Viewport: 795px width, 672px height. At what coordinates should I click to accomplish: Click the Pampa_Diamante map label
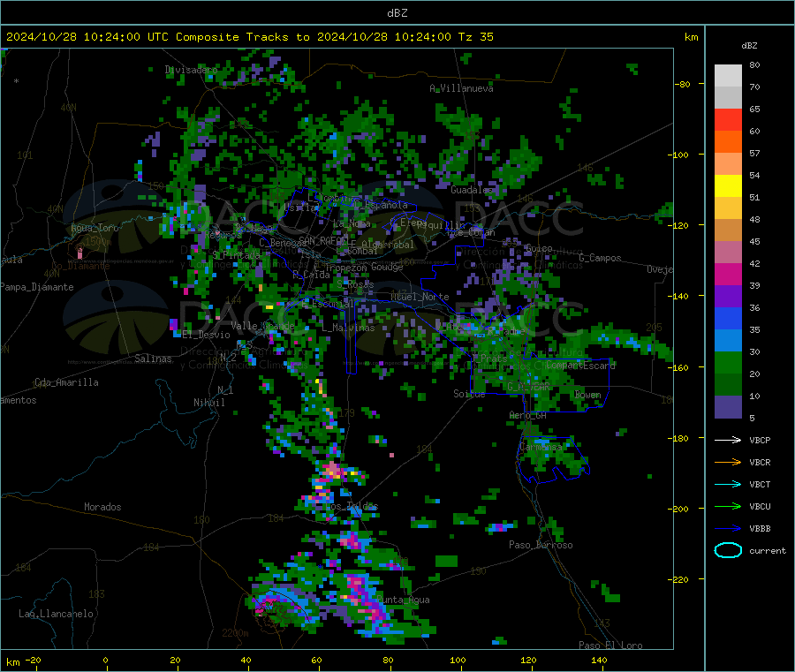pos(37,287)
